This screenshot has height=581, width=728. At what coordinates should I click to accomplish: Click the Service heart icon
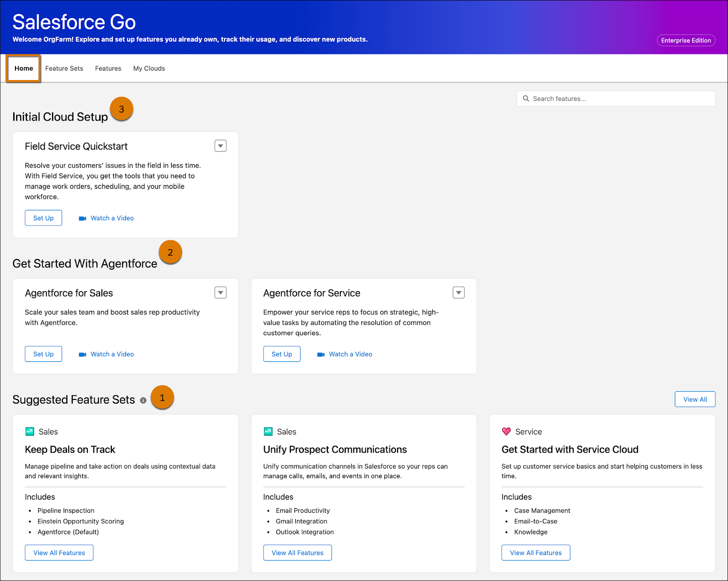tap(506, 431)
